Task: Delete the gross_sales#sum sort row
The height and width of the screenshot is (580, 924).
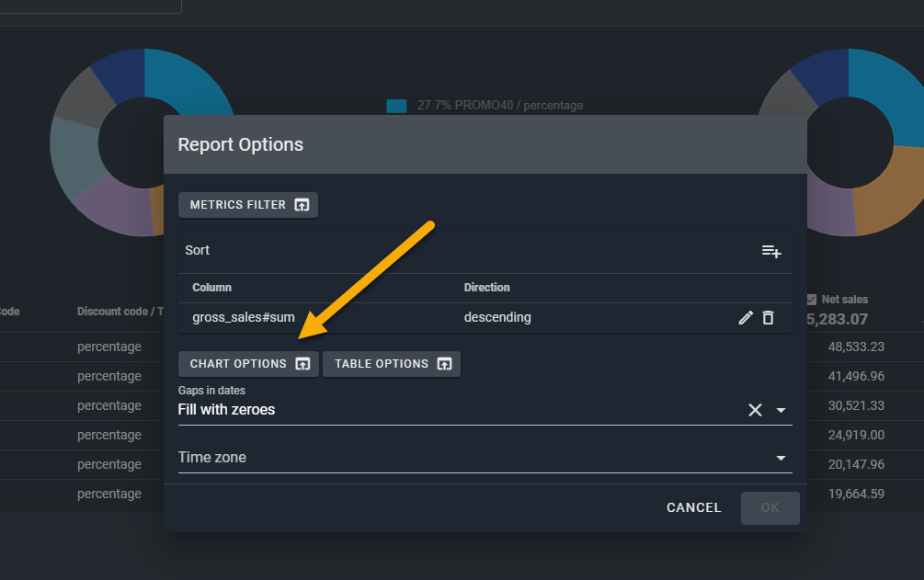Action: coord(769,318)
